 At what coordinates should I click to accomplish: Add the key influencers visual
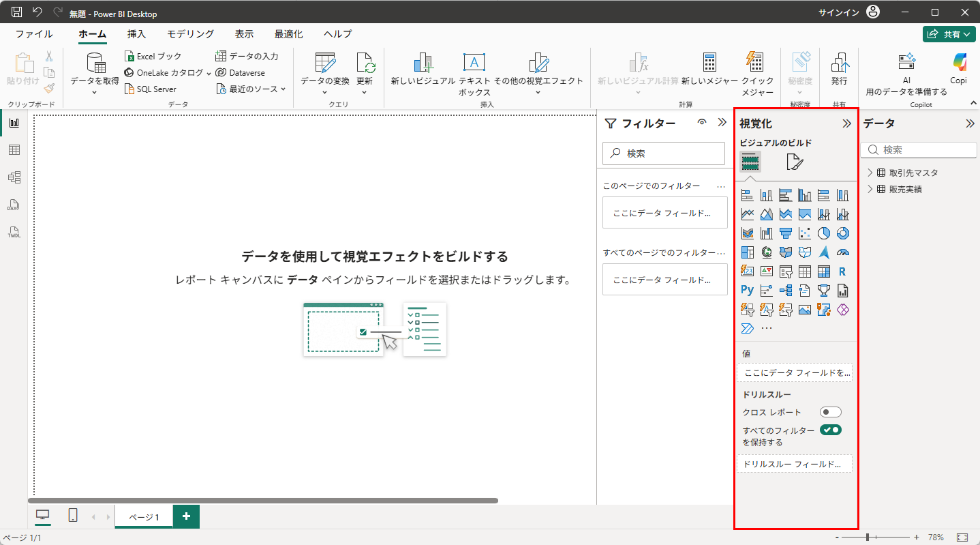coord(767,291)
